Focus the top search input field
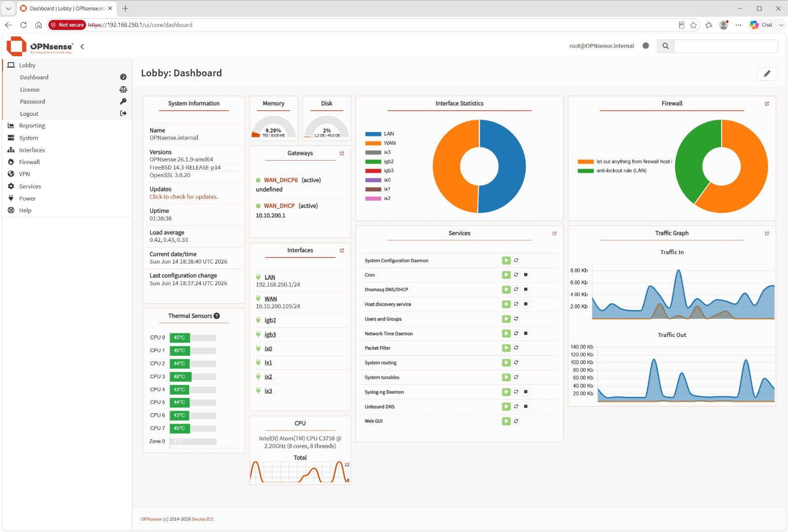The height and width of the screenshot is (532, 788). tap(726, 46)
